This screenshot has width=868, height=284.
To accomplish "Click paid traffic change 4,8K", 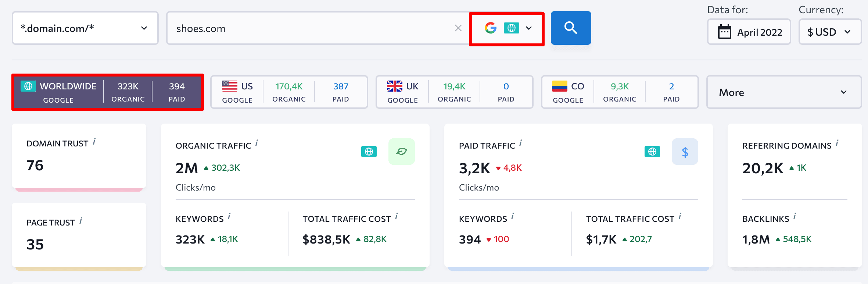I will point(512,168).
